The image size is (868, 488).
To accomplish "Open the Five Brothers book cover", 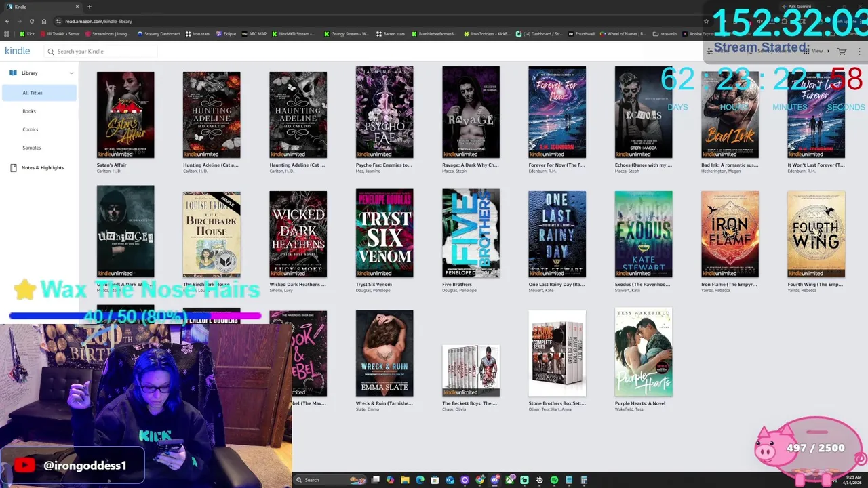I will (x=471, y=233).
